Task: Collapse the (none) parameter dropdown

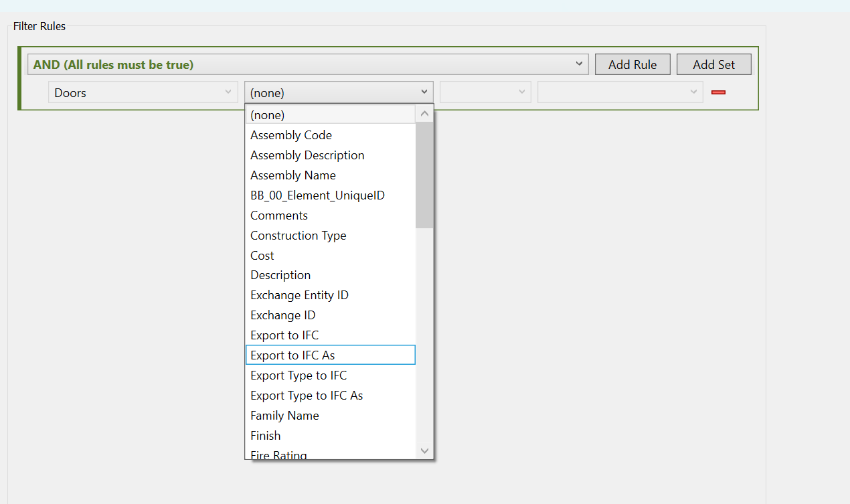Action: coord(424,92)
